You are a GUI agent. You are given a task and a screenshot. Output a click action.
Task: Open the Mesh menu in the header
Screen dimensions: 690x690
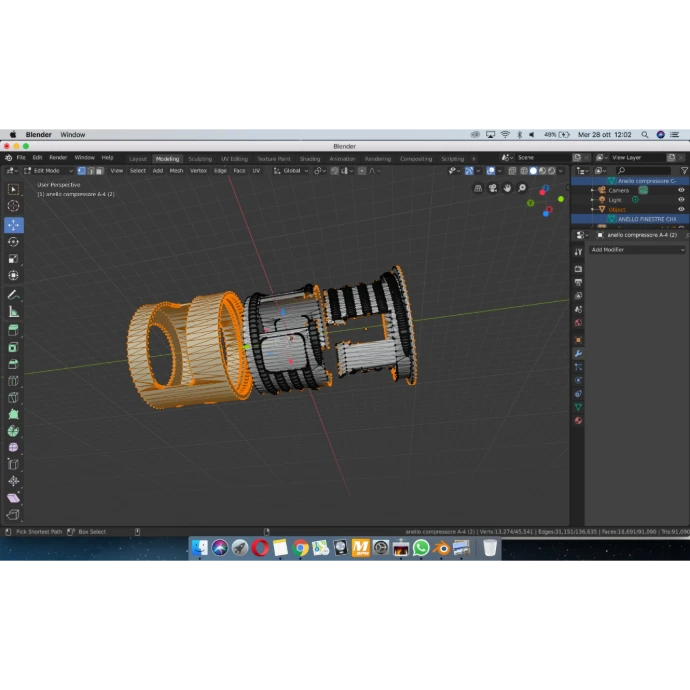[x=176, y=171]
